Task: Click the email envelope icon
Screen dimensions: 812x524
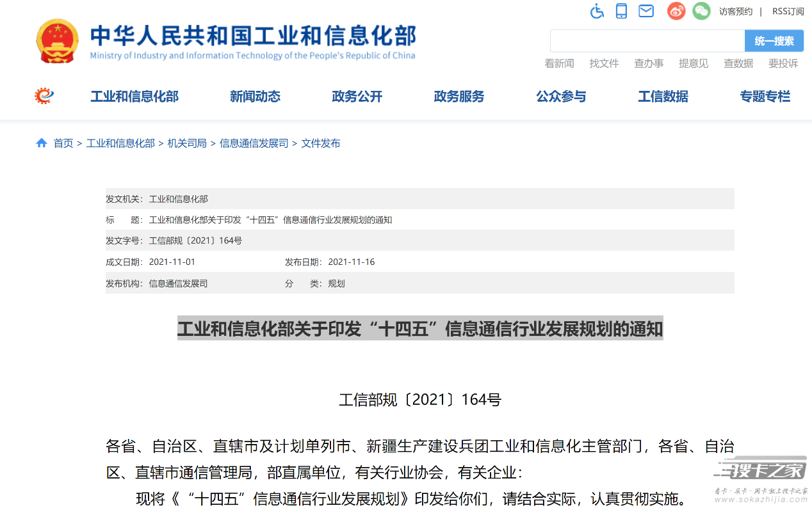Action: [x=646, y=11]
